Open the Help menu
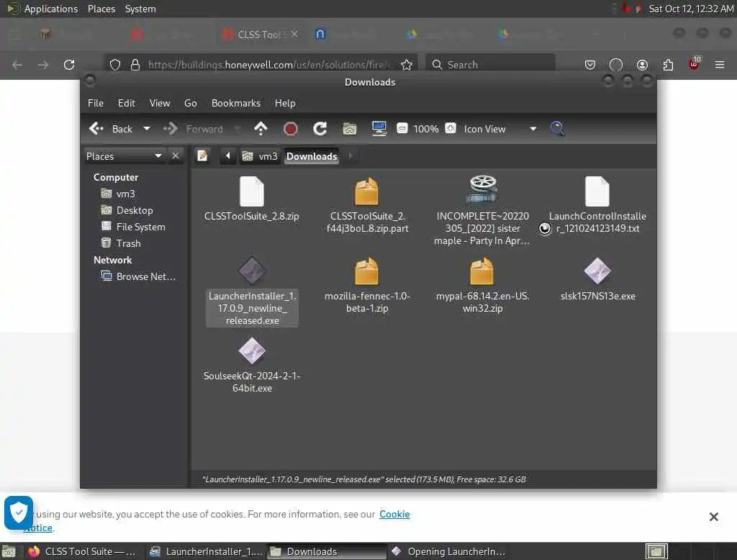This screenshot has width=737, height=560. (285, 103)
